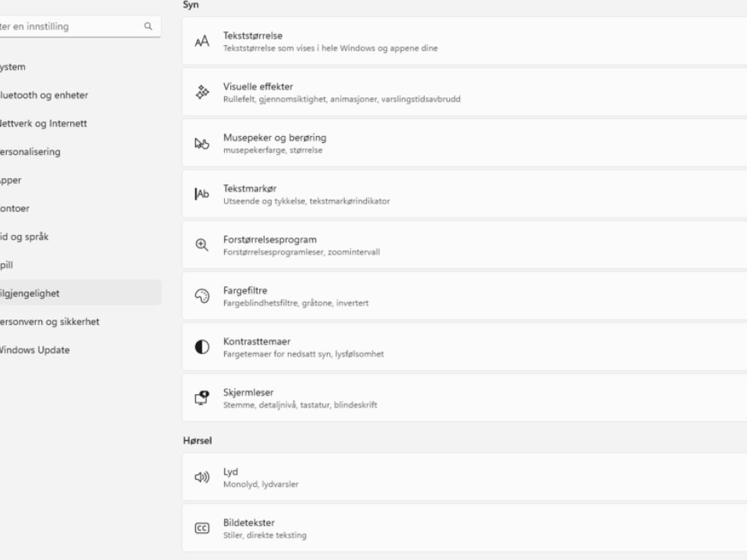The image size is (747, 560).
Task: Click the Lyd speaker icon
Action: tap(202, 477)
